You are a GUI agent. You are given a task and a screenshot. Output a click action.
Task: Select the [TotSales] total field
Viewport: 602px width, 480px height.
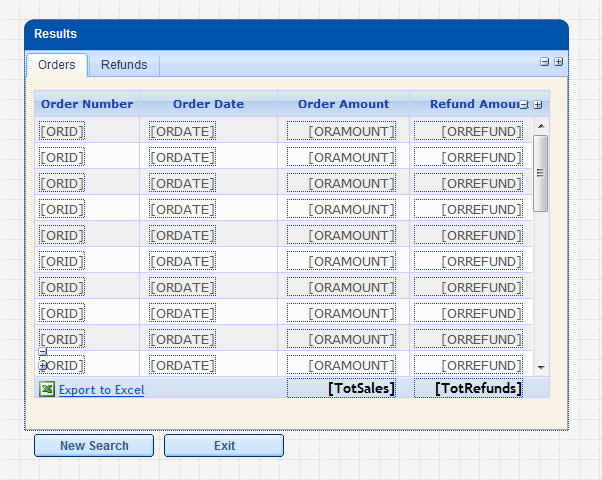(x=341, y=388)
